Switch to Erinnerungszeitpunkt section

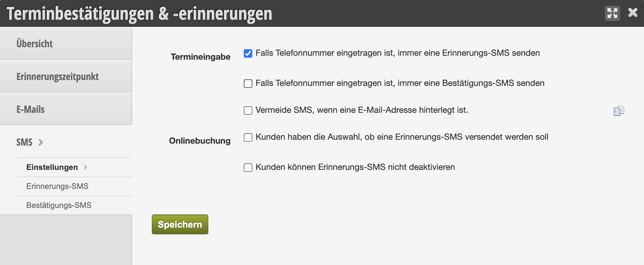tap(66, 76)
